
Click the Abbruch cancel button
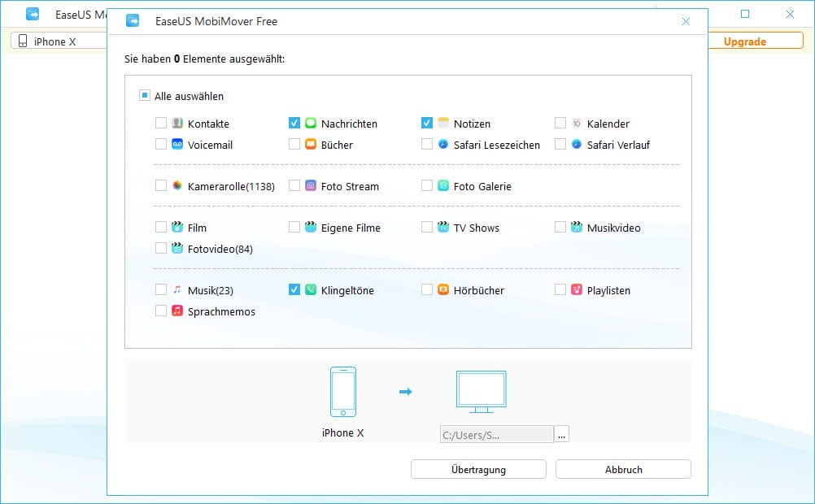[x=623, y=470]
